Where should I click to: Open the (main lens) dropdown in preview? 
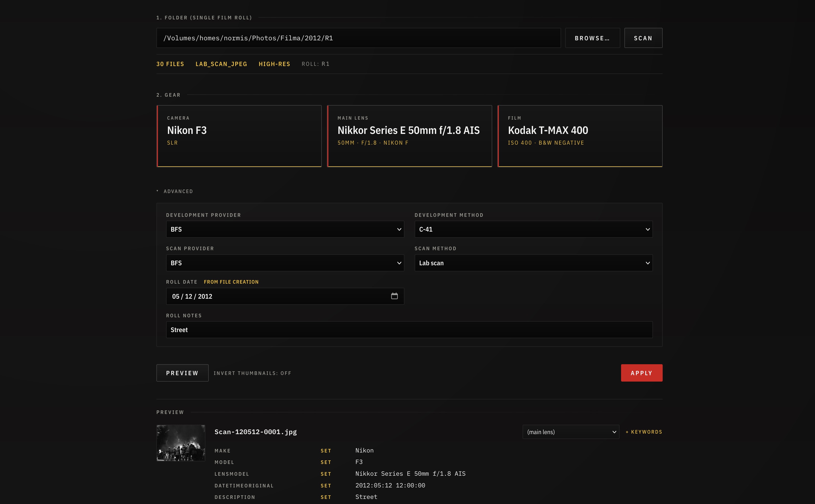(571, 432)
